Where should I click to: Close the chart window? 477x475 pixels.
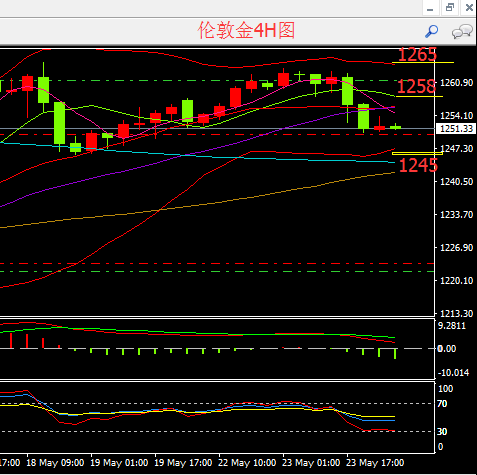click(x=469, y=8)
